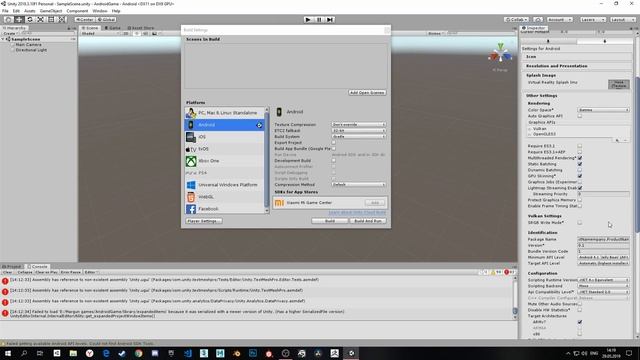Viewport: 640px width, 360px height.
Task: Open Build System dropdown
Action: pos(358,136)
